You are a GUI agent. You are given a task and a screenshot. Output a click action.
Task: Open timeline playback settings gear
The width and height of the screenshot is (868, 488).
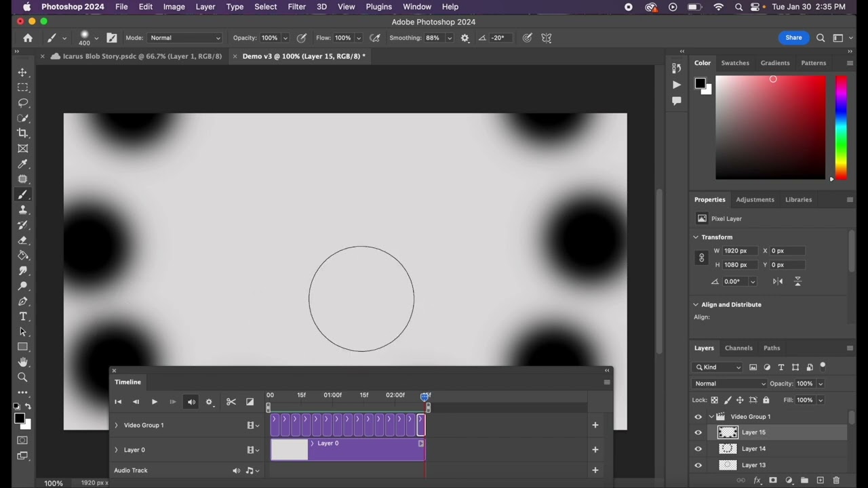(x=210, y=402)
